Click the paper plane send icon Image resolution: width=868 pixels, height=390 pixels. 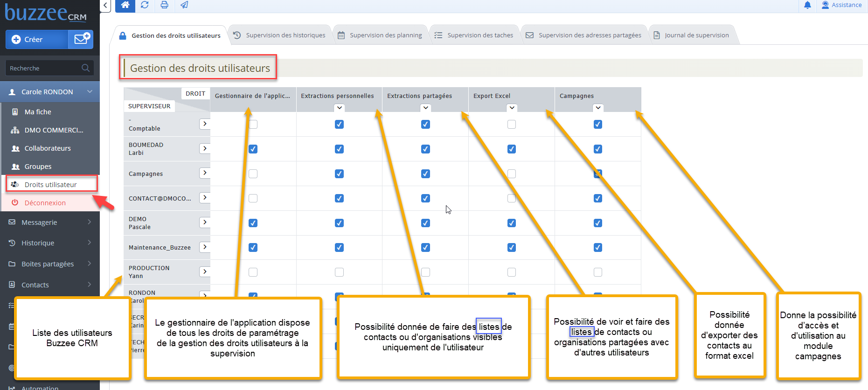pos(184,5)
